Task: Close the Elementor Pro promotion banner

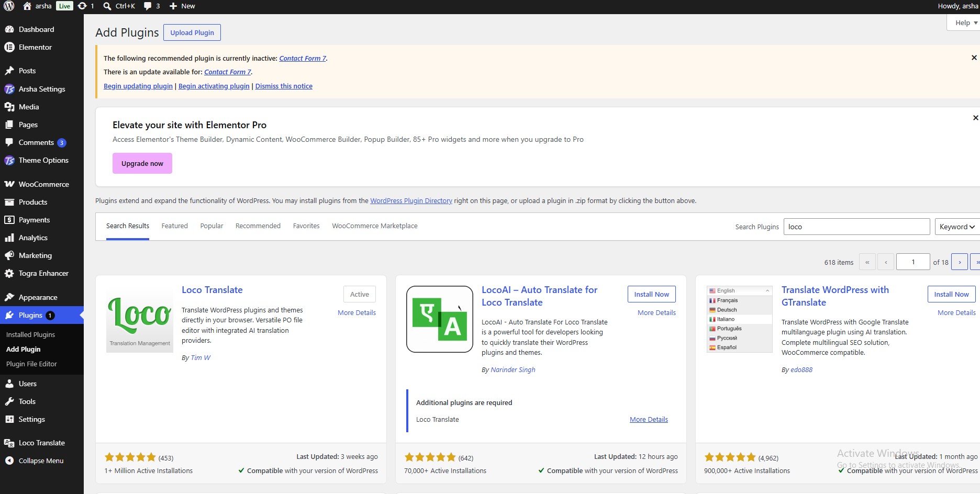Action: click(975, 118)
